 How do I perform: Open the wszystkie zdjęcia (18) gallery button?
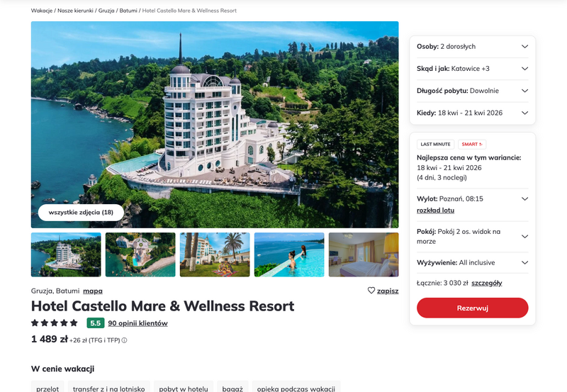coord(81,212)
